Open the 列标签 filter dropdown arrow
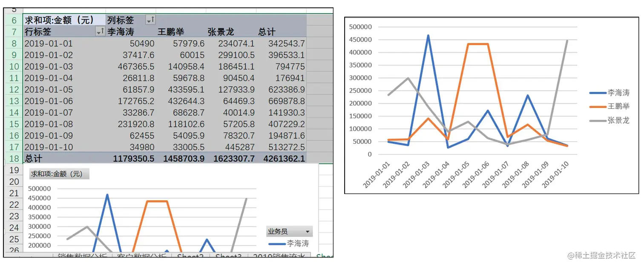Screen dimensions: 644x268 click(x=150, y=20)
